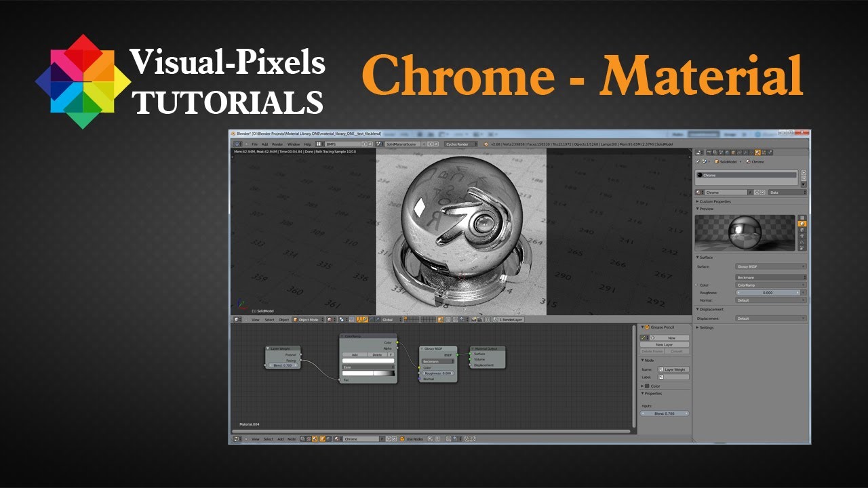The height and width of the screenshot is (488, 868).
Task: Open the Window menu
Action: 294,144
